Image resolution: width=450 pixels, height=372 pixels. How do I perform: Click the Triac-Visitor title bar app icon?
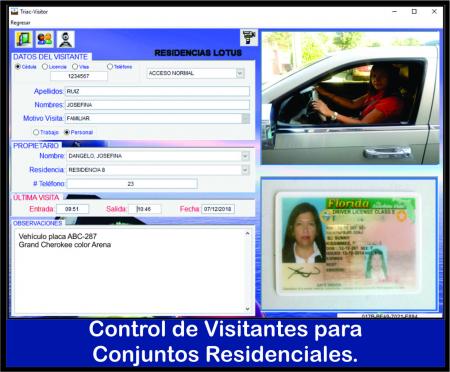pos(14,12)
